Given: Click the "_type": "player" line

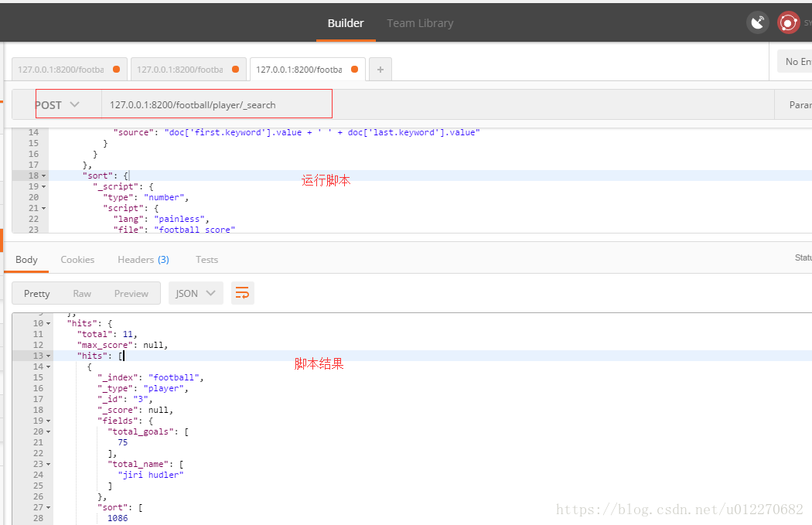Looking at the screenshot, I should pos(142,389).
